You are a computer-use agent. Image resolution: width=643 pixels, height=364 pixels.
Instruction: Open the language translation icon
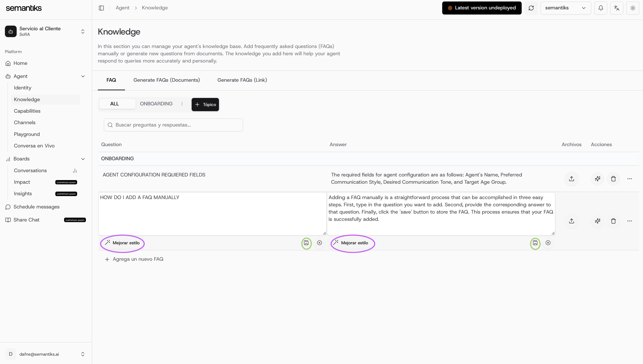tap(617, 8)
